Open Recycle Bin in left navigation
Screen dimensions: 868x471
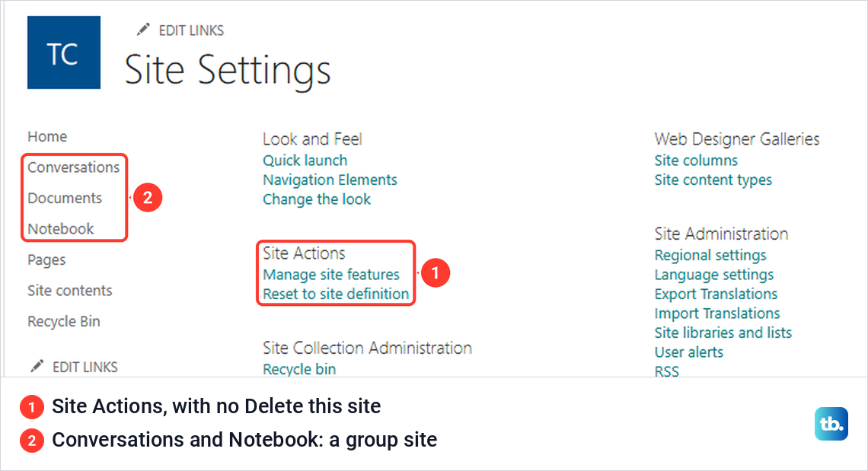64,322
